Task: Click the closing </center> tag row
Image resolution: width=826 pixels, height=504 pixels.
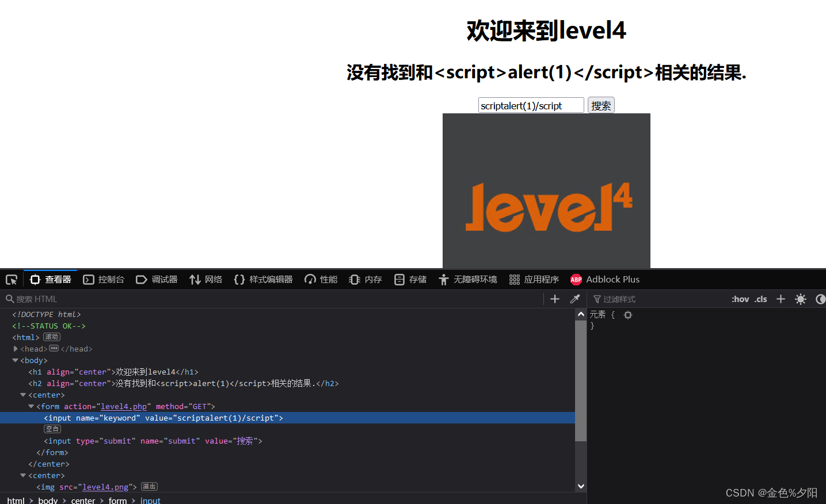Action: 287,464
